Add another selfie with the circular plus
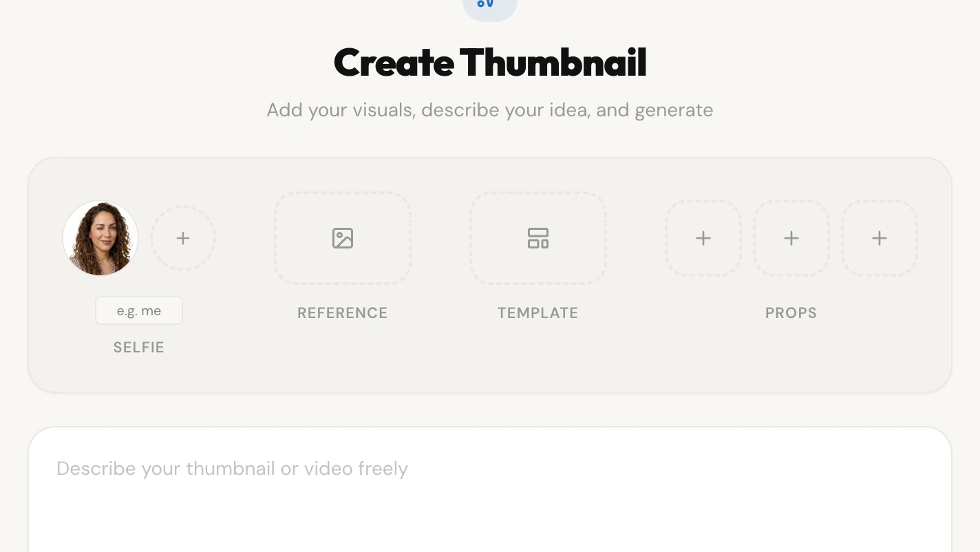The height and width of the screenshot is (552, 980). (x=183, y=238)
